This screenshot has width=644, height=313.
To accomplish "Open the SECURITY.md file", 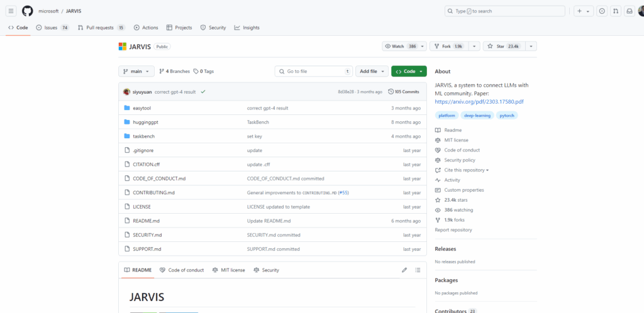I will pyautogui.click(x=147, y=235).
